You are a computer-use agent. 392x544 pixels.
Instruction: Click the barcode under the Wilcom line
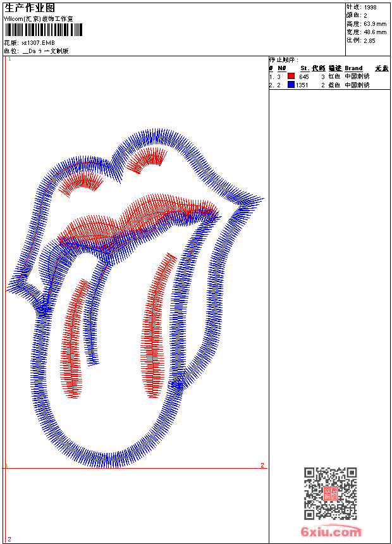point(44,30)
